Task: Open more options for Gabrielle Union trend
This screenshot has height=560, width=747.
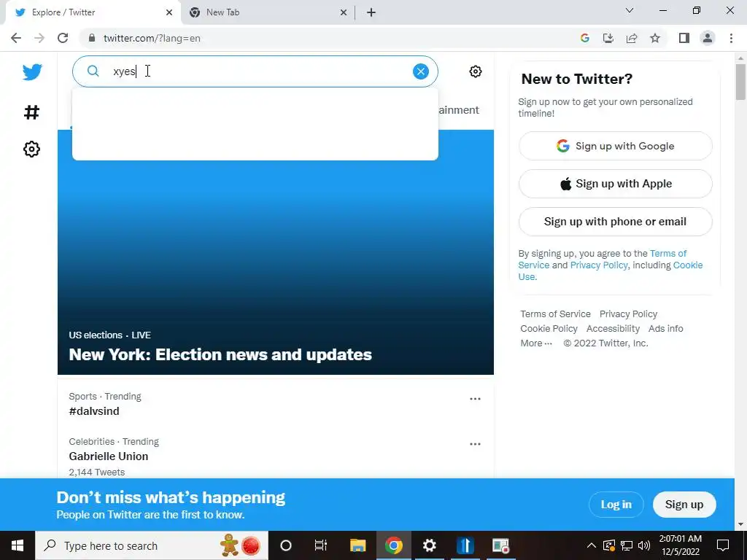Action: [x=475, y=444]
